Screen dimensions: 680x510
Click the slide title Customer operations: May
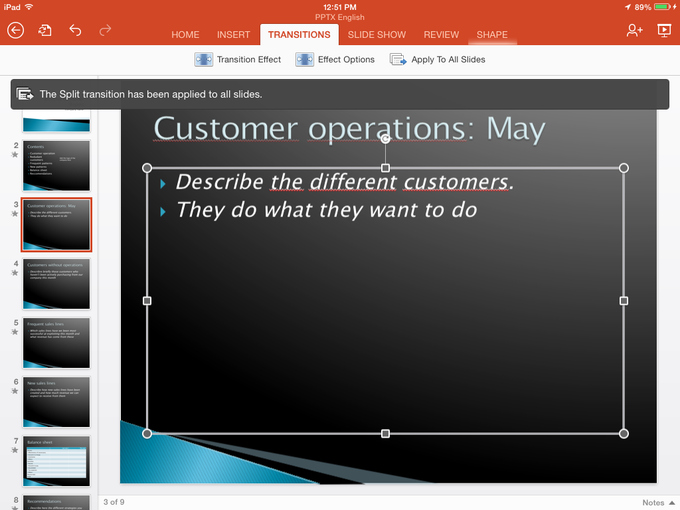[x=349, y=129]
